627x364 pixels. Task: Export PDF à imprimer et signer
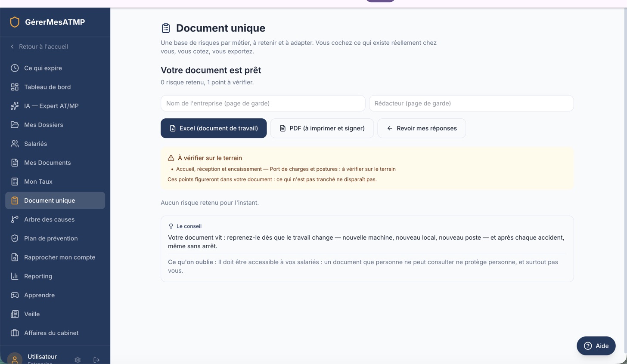tap(322, 128)
